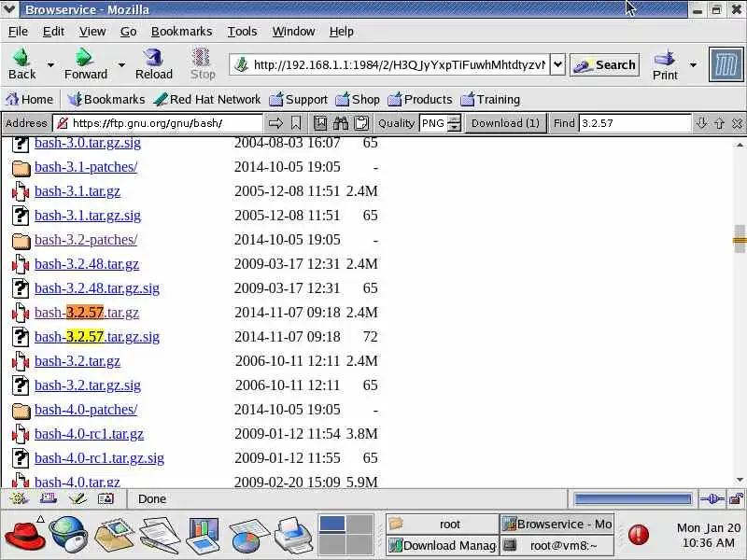Image resolution: width=747 pixels, height=560 pixels.
Task: Click the Download (1) button
Action: click(505, 123)
